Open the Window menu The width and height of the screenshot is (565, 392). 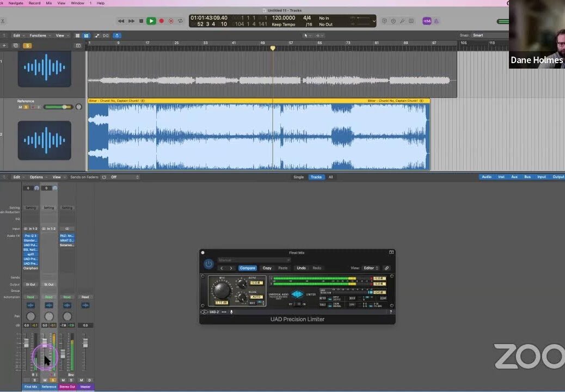point(77,3)
